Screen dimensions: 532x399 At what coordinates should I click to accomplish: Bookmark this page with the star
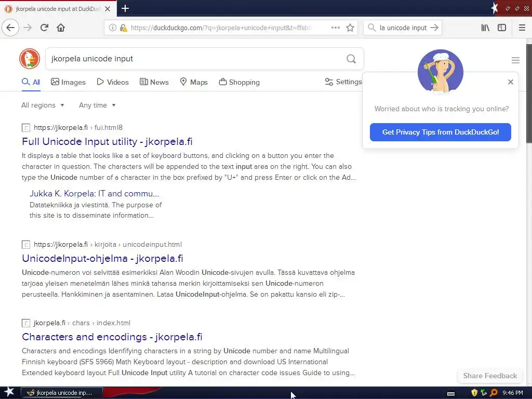pyautogui.click(x=350, y=28)
